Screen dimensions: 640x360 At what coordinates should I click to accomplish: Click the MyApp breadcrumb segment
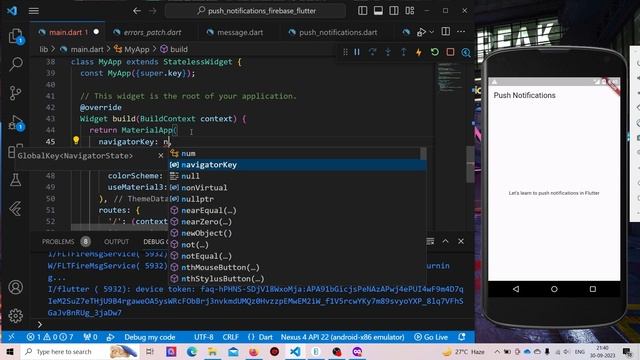(136, 49)
